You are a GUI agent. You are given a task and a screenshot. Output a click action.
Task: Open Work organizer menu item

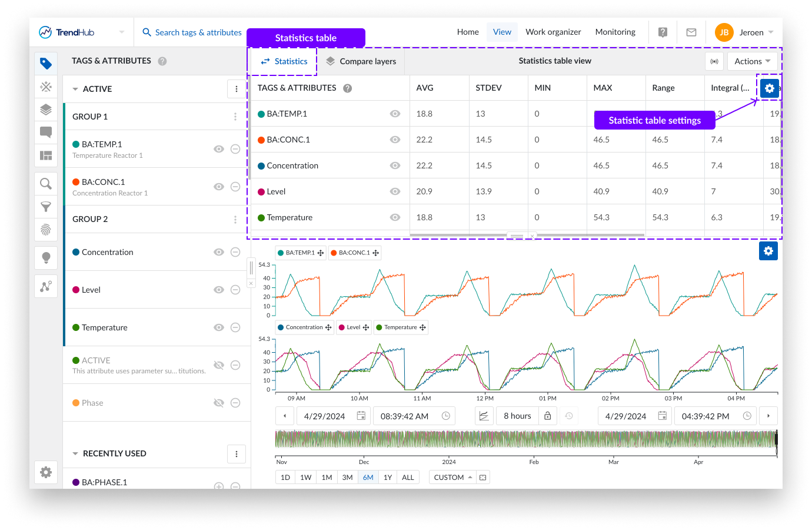coord(553,32)
